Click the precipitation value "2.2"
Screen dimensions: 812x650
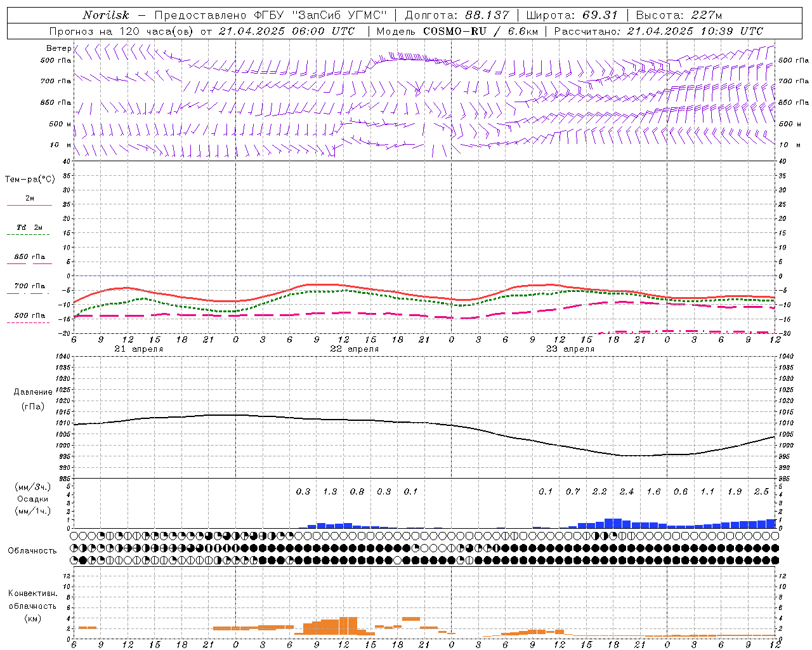click(x=599, y=491)
